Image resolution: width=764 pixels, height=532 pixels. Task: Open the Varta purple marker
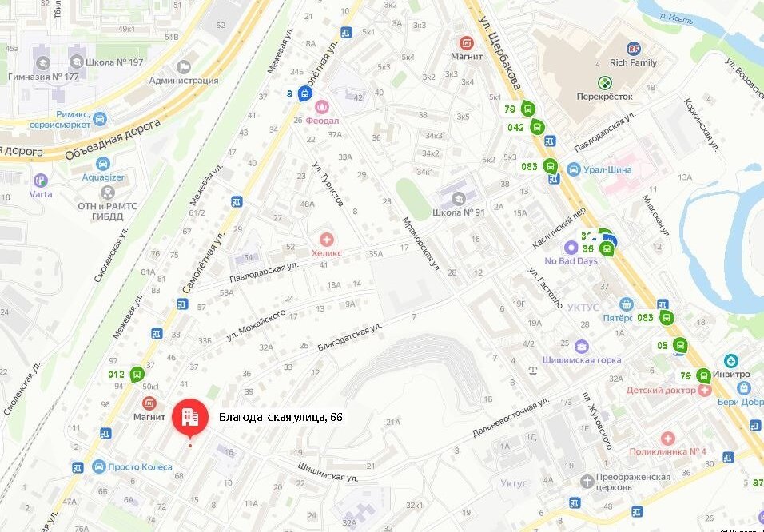[41, 181]
